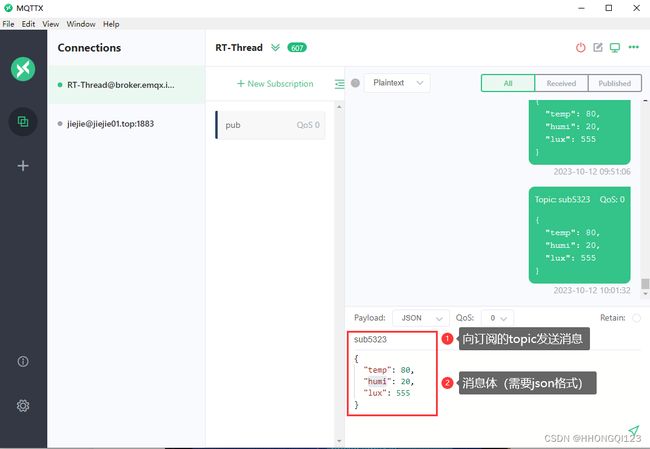Image resolution: width=650 pixels, height=449 pixels.
Task: Open the Payload JSON dropdown
Action: [421, 318]
